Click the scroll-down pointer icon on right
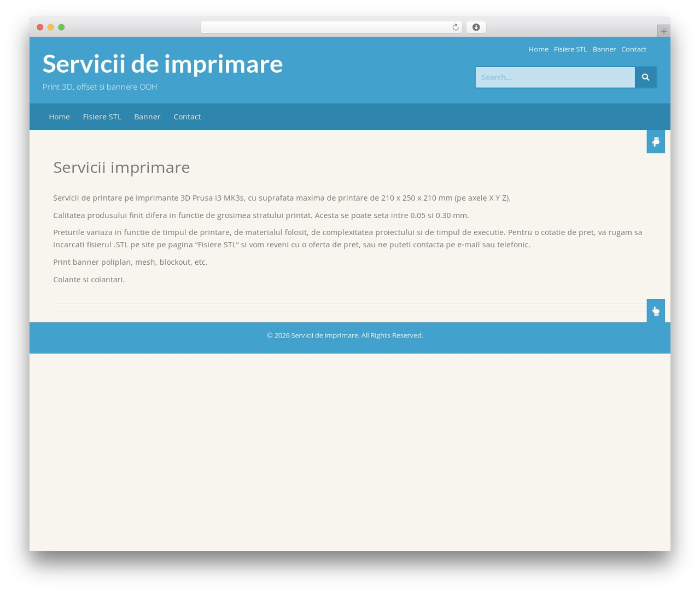The image size is (700, 593). coord(656,142)
